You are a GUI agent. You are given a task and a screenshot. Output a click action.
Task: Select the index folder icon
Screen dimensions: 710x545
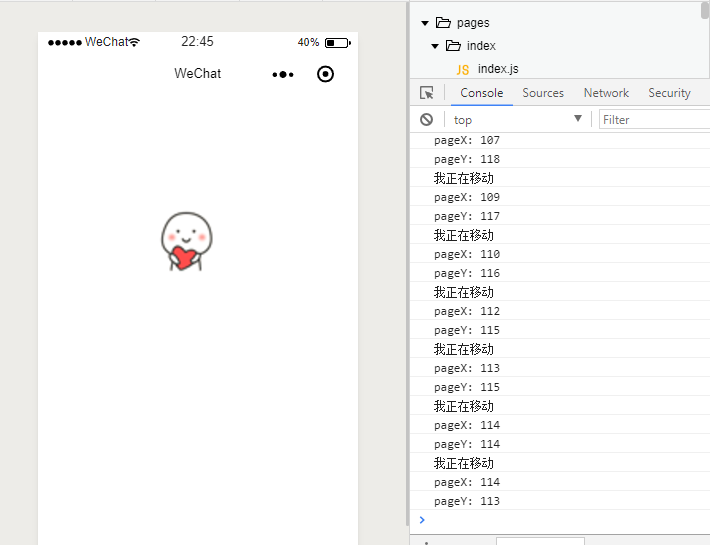(453, 46)
